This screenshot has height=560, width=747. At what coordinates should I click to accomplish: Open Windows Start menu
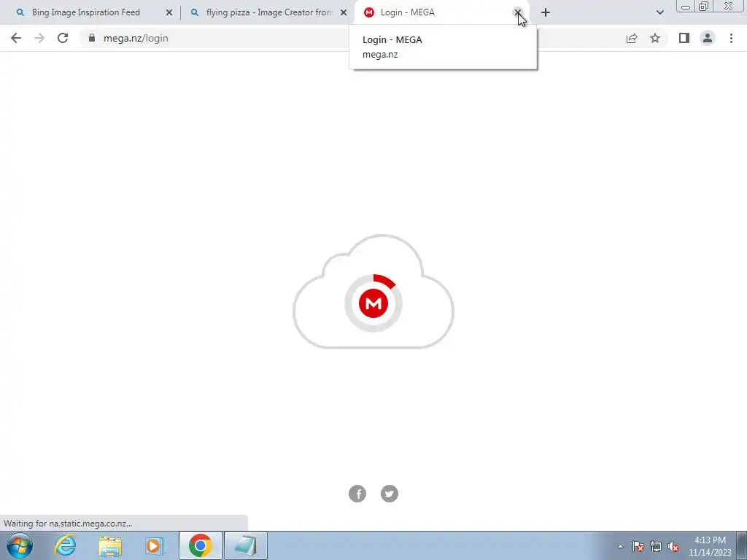tap(20, 545)
